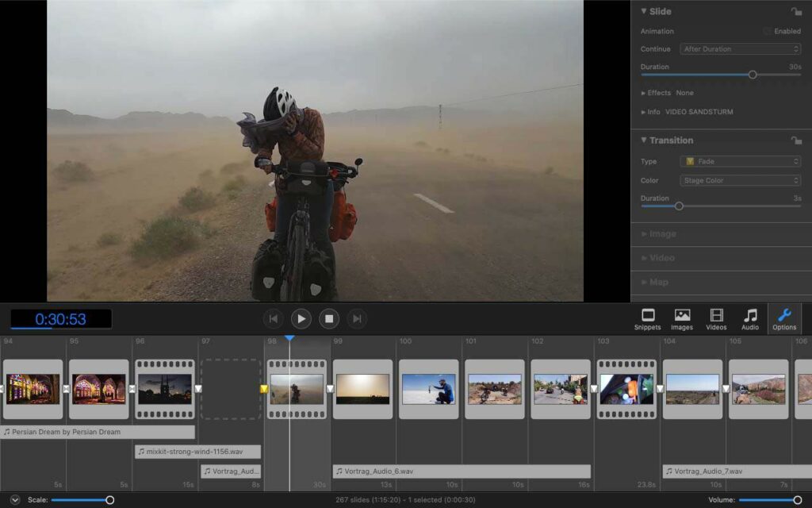This screenshot has height=508, width=812.
Task: Open the transition Color Stage Color dropdown
Action: coord(740,180)
